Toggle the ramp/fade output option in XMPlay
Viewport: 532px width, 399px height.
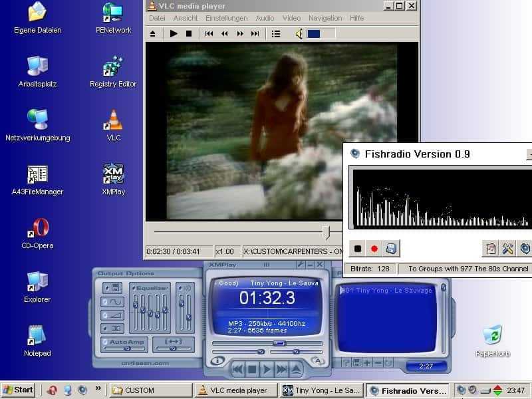tap(112, 315)
